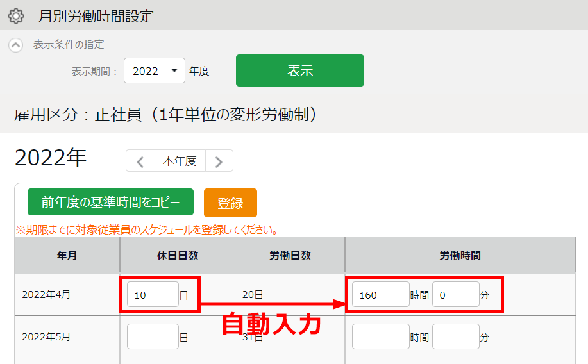Click 労働時間 hours field showing 160
Viewport: 588px width, 364px height.
(381, 295)
